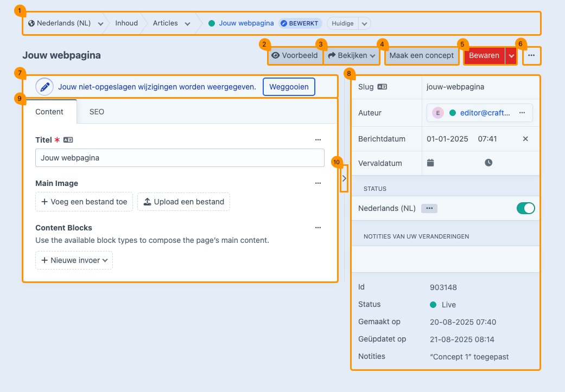Viewport: 565px width, 392px height.
Task: Toggle the Nederlands (NL) status switch
Action: [525, 208]
